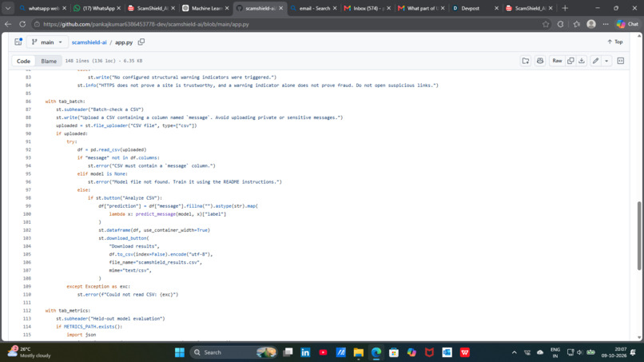Edit this file with pencil icon
The image size is (644, 362).
pos(595,61)
